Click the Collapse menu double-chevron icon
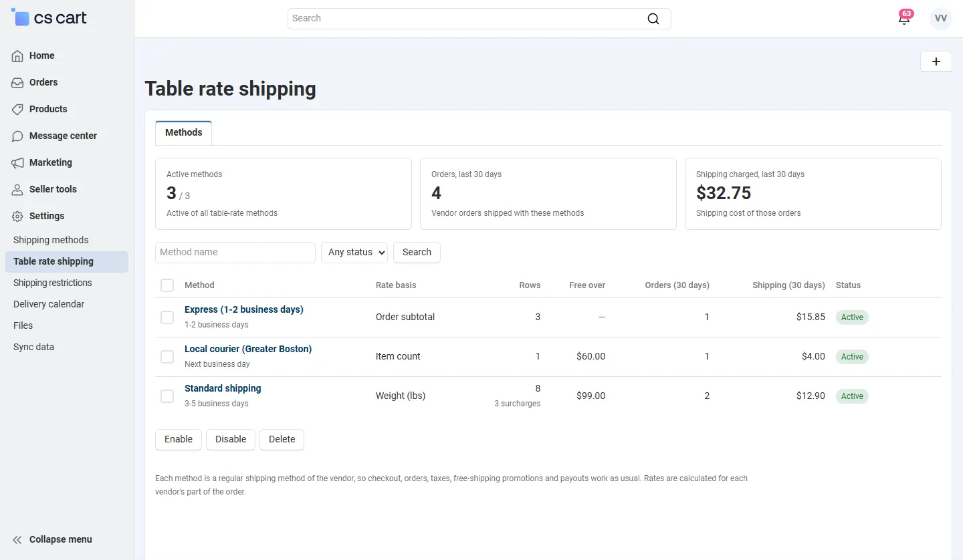Image resolution: width=963 pixels, height=560 pixels. pyautogui.click(x=17, y=540)
